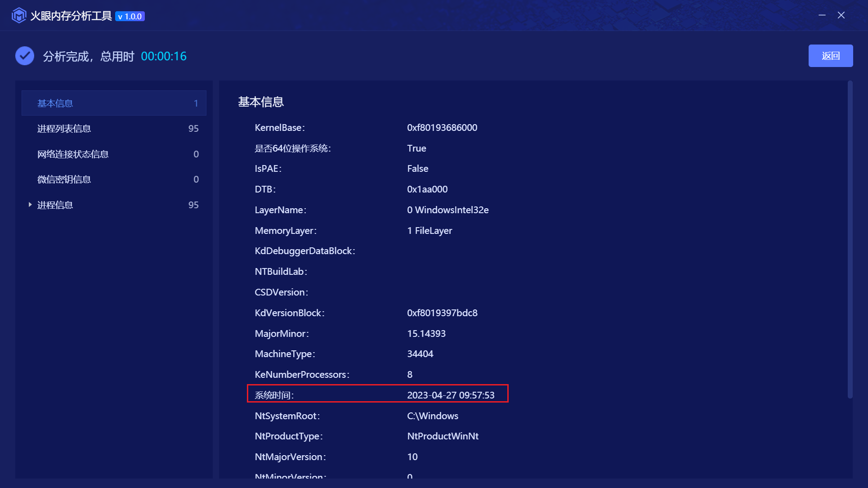Expand the 进程信息 tree arrow
This screenshot has width=868, height=488.
point(30,205)
